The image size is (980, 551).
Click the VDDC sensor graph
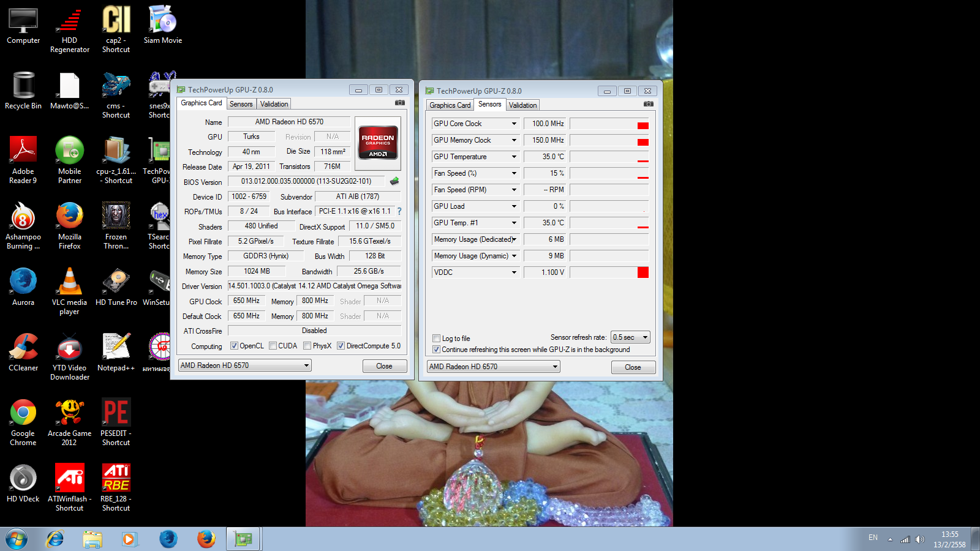[609, 272]
